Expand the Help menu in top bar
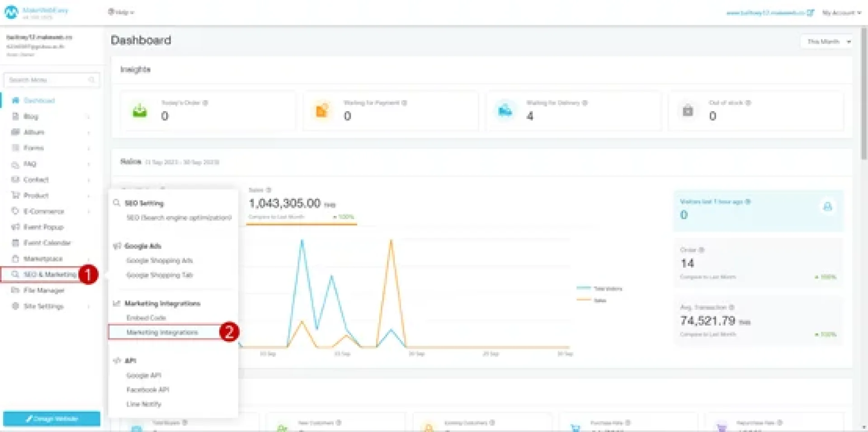This screenshot has height=432, width=868. [x=121, y=12]
